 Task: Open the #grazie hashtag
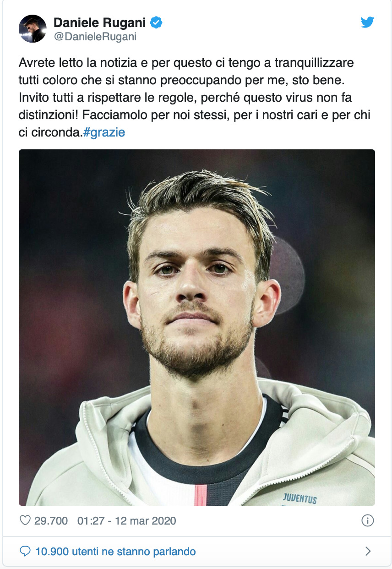coord(104,133)
